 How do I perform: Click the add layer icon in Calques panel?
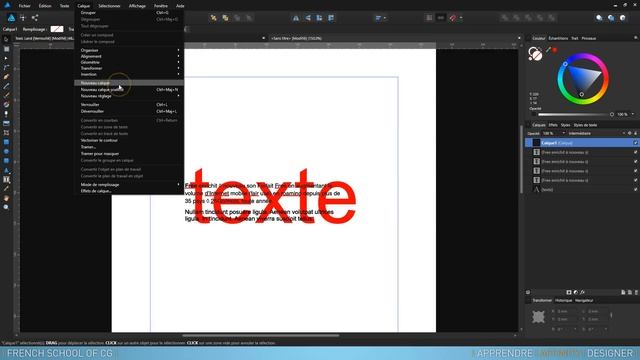tap(623, 292)
